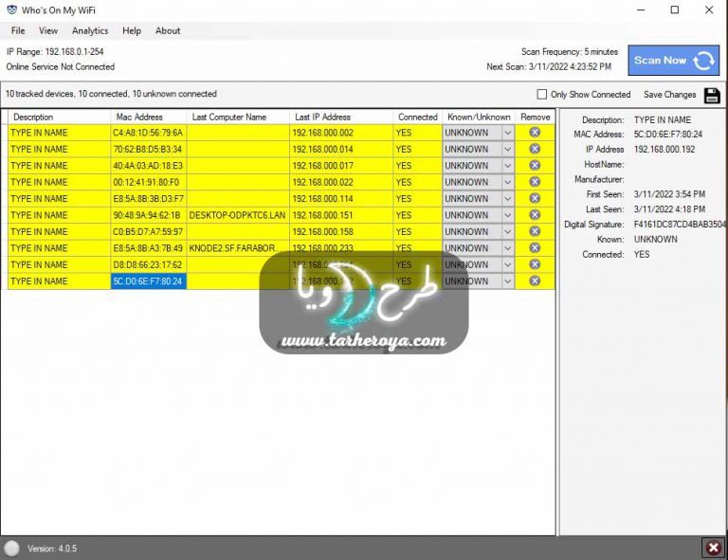Click the Next Scan time text
Screen dimensions: 728x560
point(549,66)
